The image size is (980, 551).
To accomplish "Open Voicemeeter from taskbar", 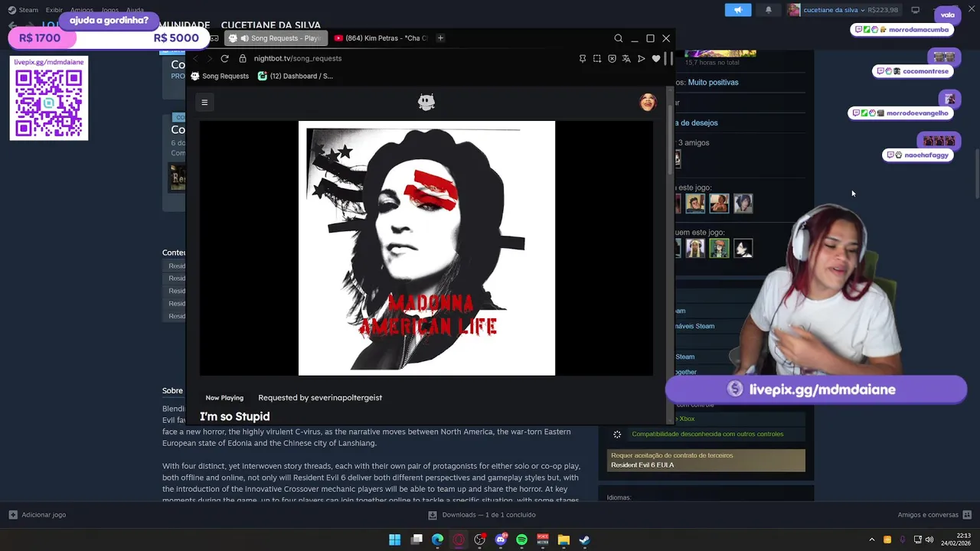I will (543, 540).
